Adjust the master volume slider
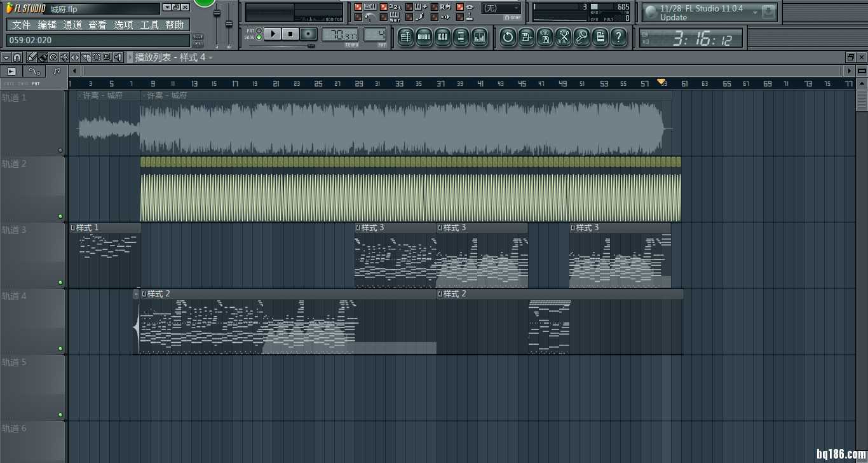 217,13
